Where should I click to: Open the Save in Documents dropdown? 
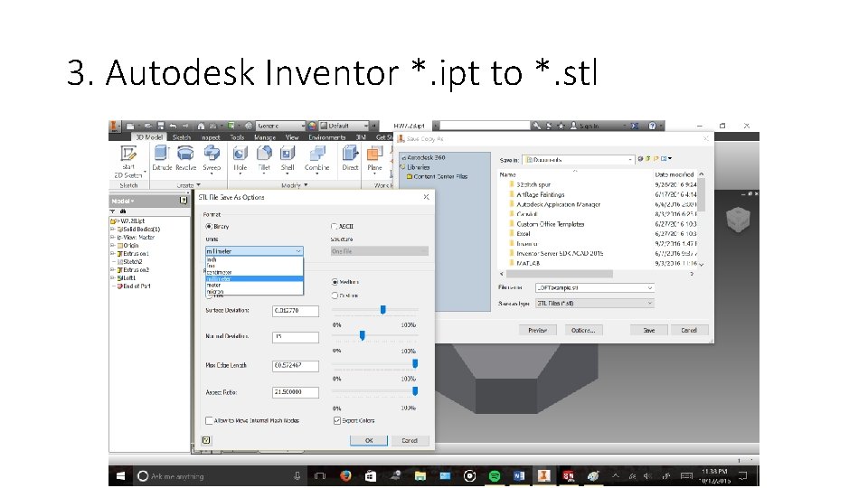point(579,159)
